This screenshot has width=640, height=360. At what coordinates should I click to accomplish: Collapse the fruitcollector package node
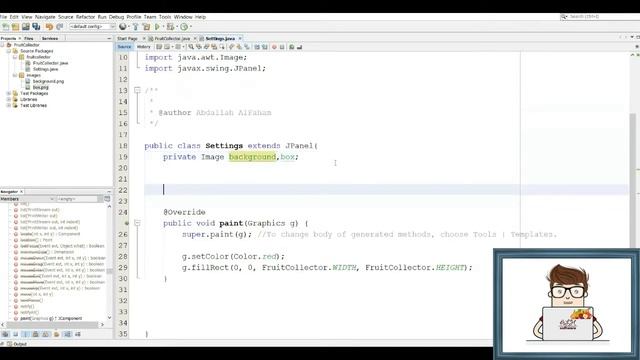click(x=15, y=57)
